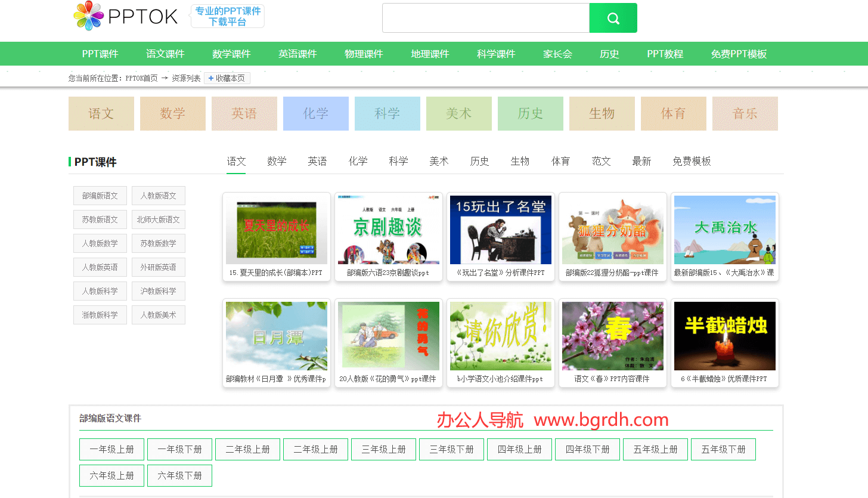The height and width of the screenshot is (498, 868).
Task: Select the blue 化学 subject tile
Action: pos(316,113)
